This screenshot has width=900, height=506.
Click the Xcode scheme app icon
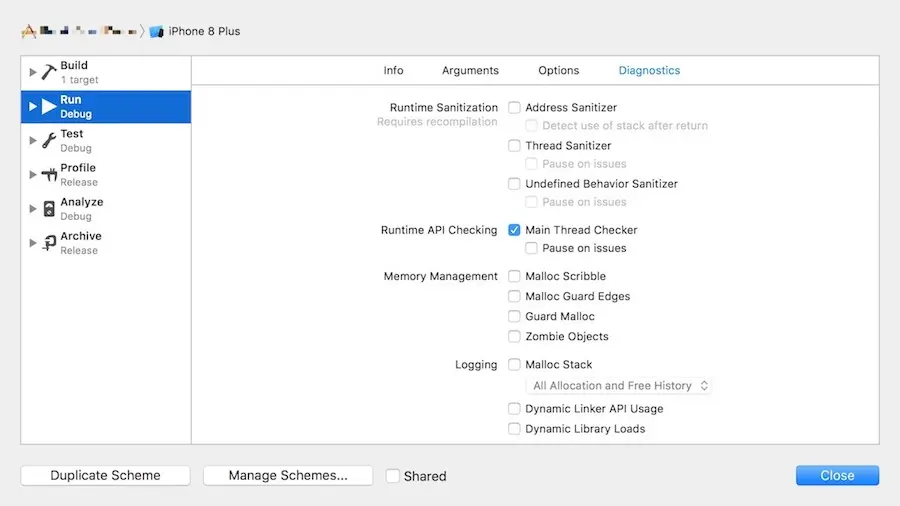click(x=28, y=31)
